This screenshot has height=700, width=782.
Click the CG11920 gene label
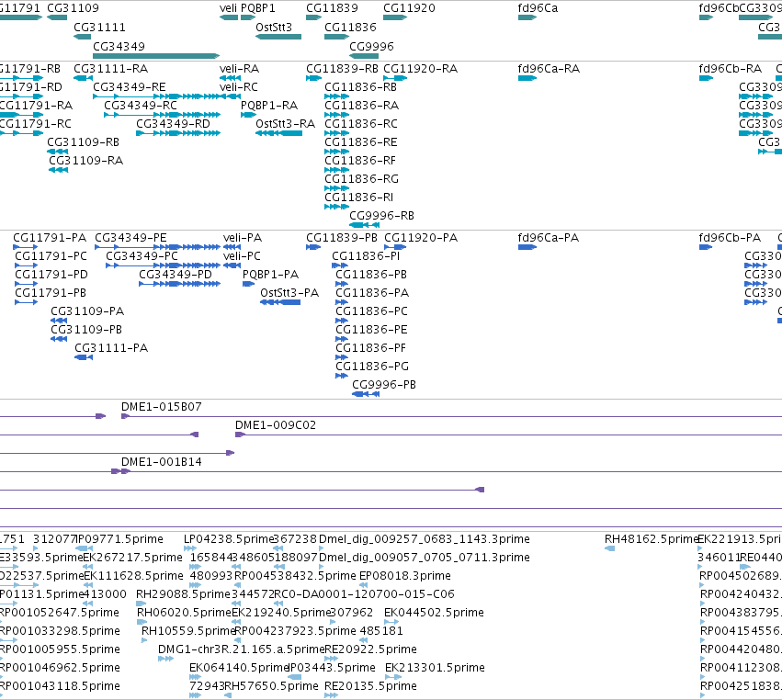click(x=410, y=8)
